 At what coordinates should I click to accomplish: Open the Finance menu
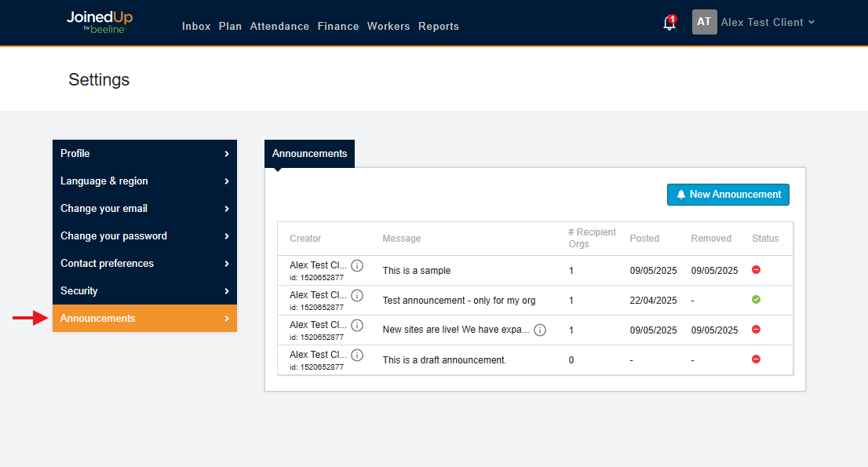(x=338, y=26)
